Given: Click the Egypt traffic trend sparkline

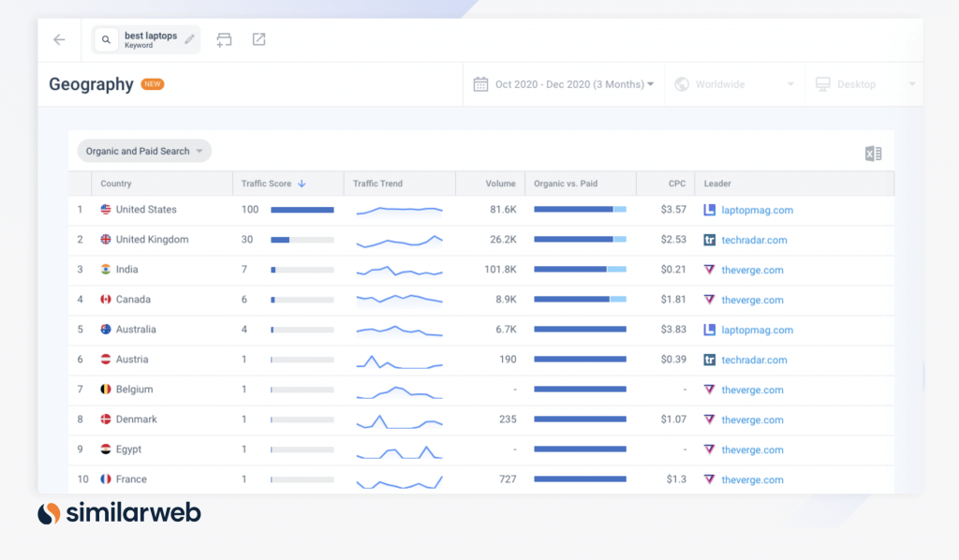Looking at the screenshot, I should 399,451.
